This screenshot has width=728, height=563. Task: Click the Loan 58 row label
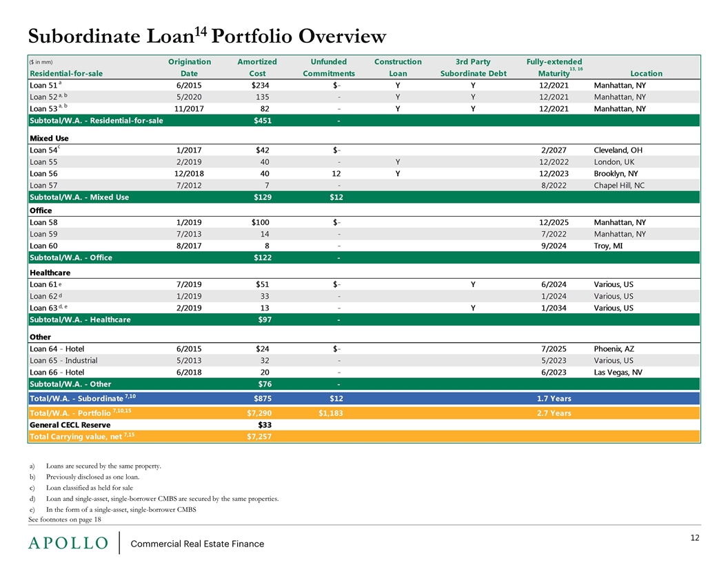click(x=43, y=222)
